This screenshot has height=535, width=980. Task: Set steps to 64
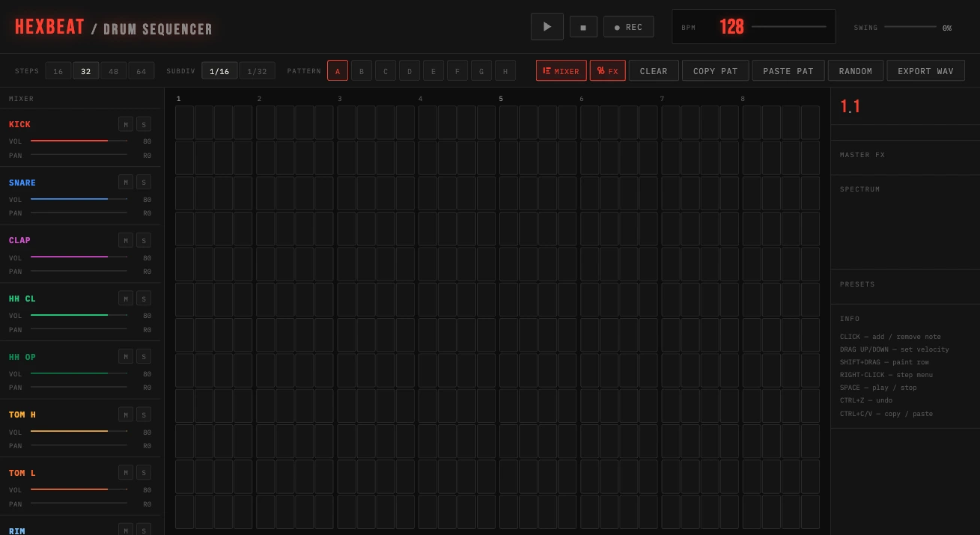tap(141, 71)
